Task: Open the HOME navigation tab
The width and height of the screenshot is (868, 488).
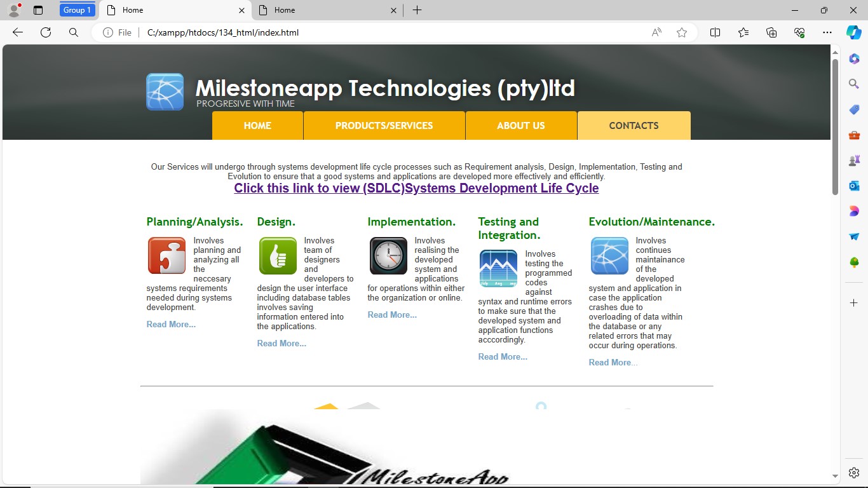Action: 257,126
